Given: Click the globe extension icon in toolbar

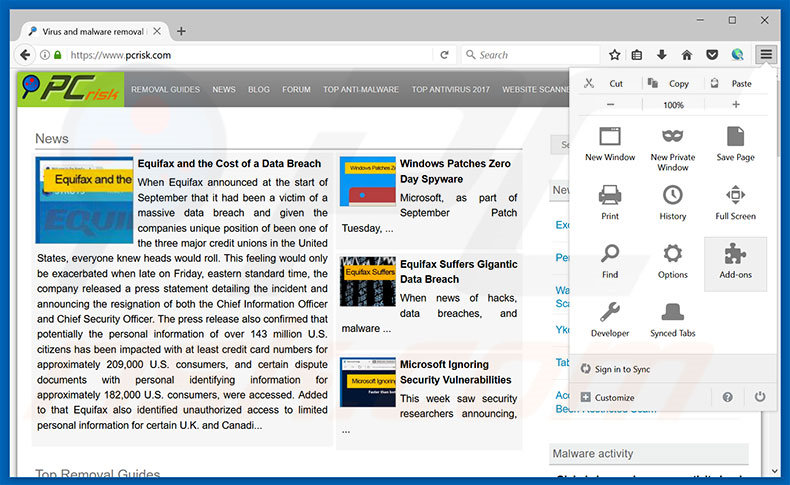Looking at the screenshot, I should (x=737, y=55).
